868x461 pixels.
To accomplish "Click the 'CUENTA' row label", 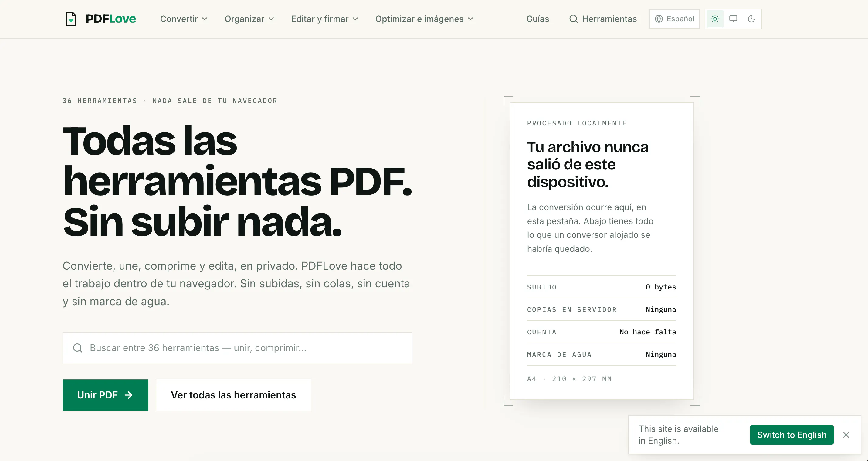I will pyautogui.click(x=541, y=332).
